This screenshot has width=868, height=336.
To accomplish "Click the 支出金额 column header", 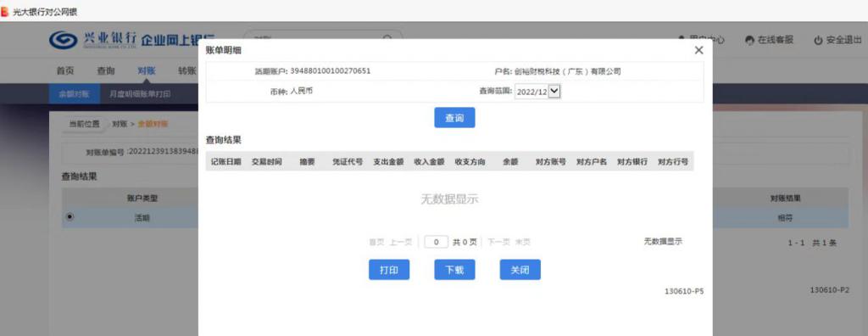I will click(388, 162).
